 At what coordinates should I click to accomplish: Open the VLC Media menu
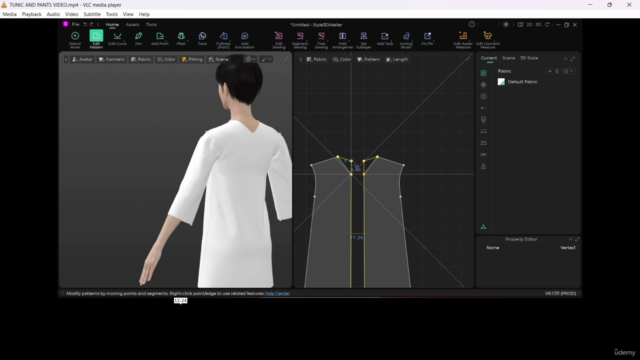9,14
